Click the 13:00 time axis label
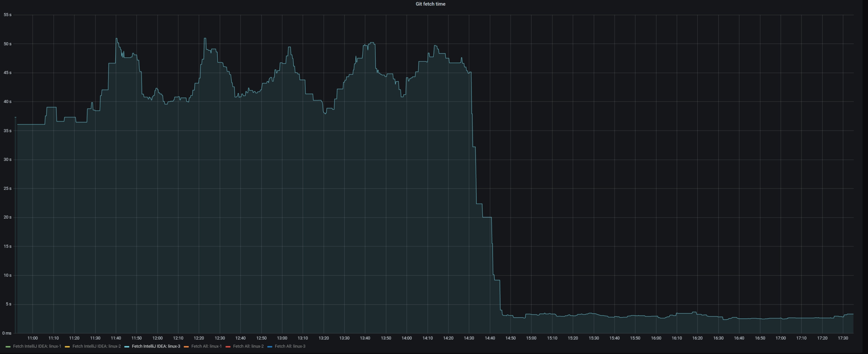 282,338
